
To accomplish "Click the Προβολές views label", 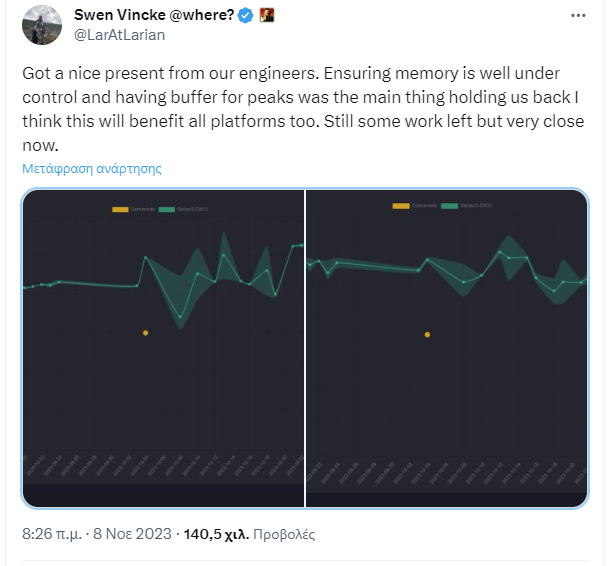I will (283, 534).
